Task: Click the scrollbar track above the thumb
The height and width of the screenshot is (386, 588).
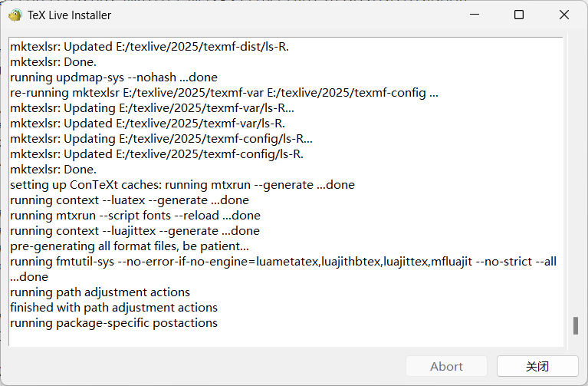Action: point(576,177)
